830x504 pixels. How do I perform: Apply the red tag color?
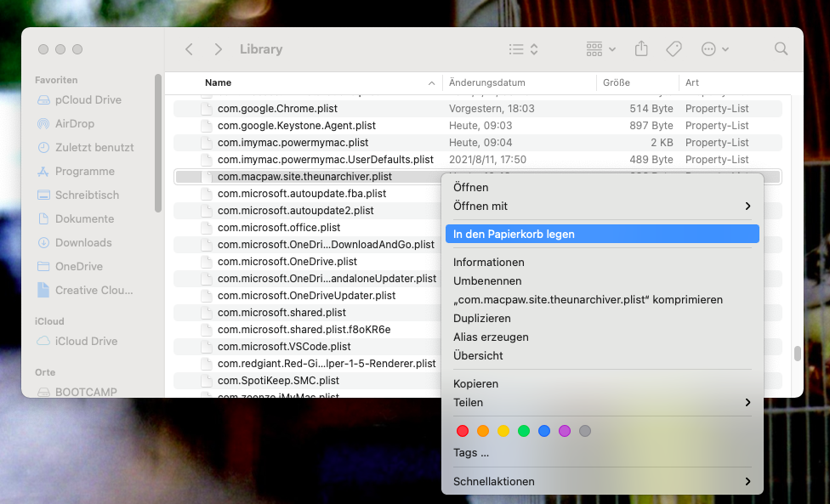click(462, 431)
